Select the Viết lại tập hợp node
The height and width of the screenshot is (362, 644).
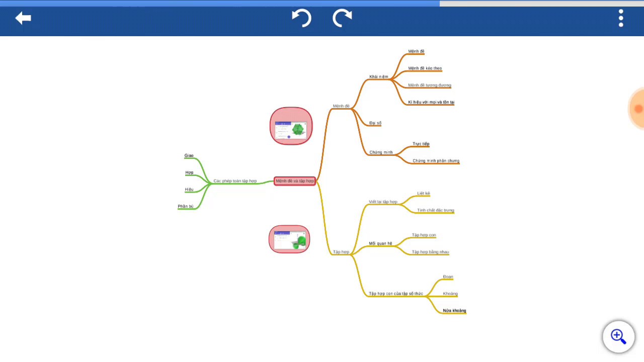(x=383, y=202)
